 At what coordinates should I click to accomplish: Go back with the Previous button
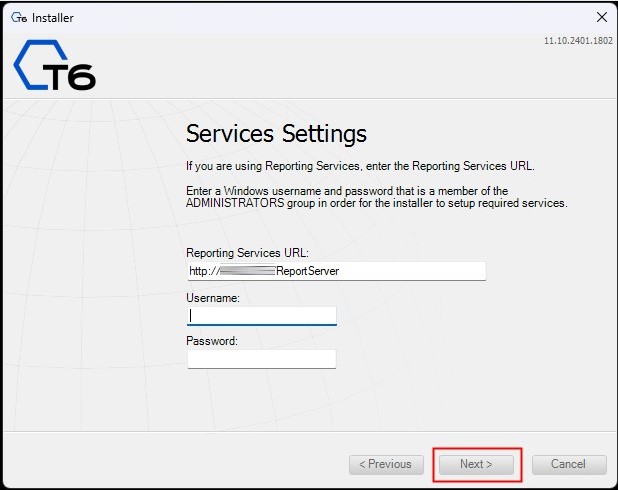point(386,464)
